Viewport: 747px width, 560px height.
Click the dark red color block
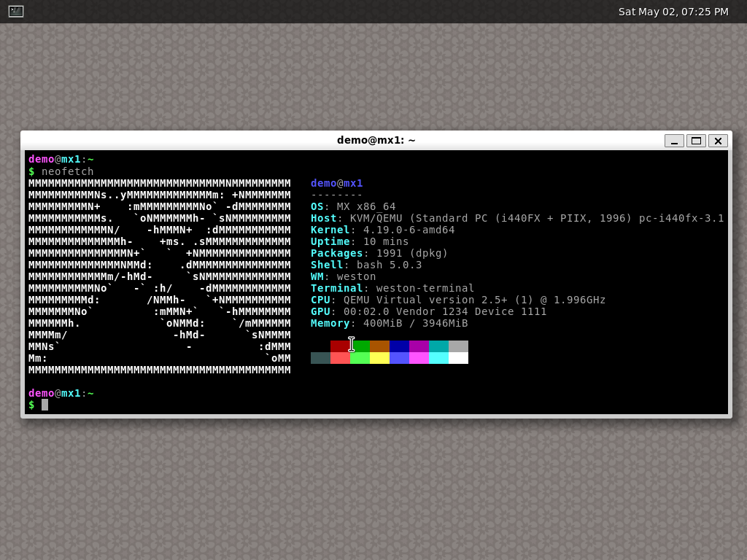[340, 346]
